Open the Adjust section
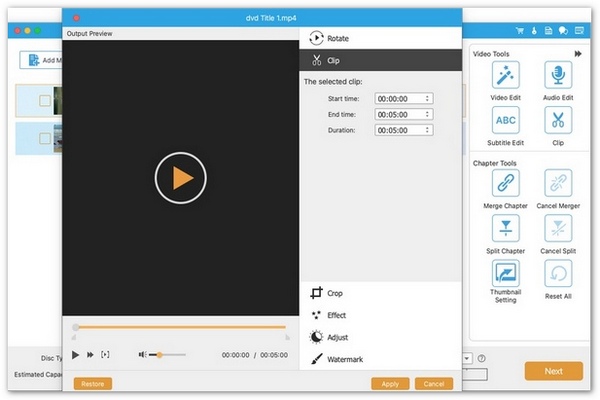 click(380, 337)
